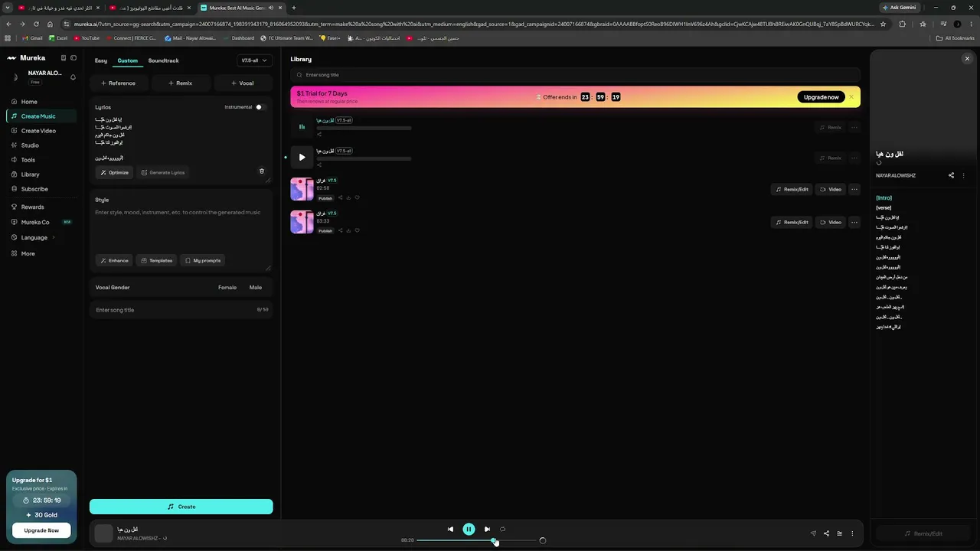Skip to the next track
This screenshot has height=551, width=980.
[487, 529]
